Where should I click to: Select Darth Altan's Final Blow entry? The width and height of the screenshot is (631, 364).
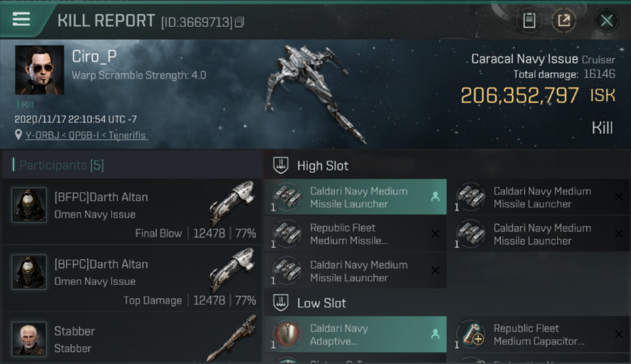pyautogui.click(x=131, y=212)
